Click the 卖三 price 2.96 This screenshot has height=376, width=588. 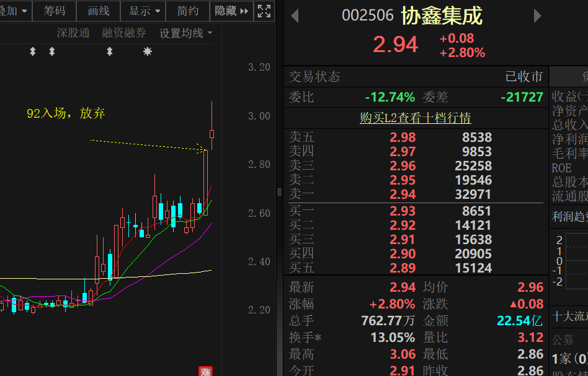403,166
